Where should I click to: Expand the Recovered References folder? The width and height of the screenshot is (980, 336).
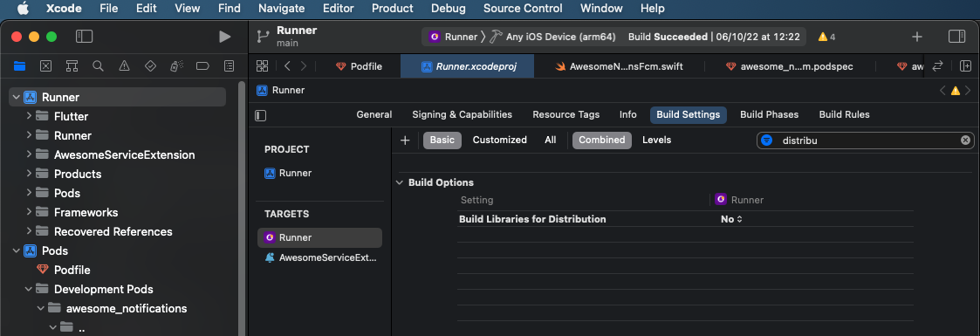(29, 231)
